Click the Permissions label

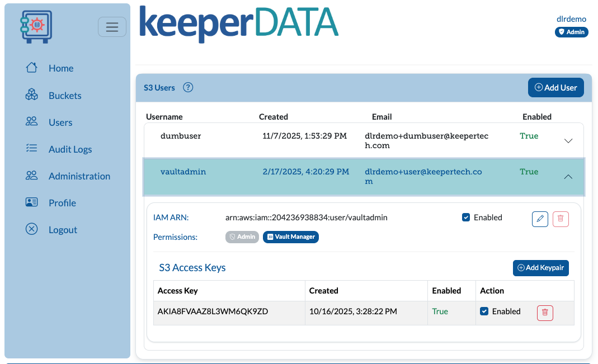coord(176,237)
